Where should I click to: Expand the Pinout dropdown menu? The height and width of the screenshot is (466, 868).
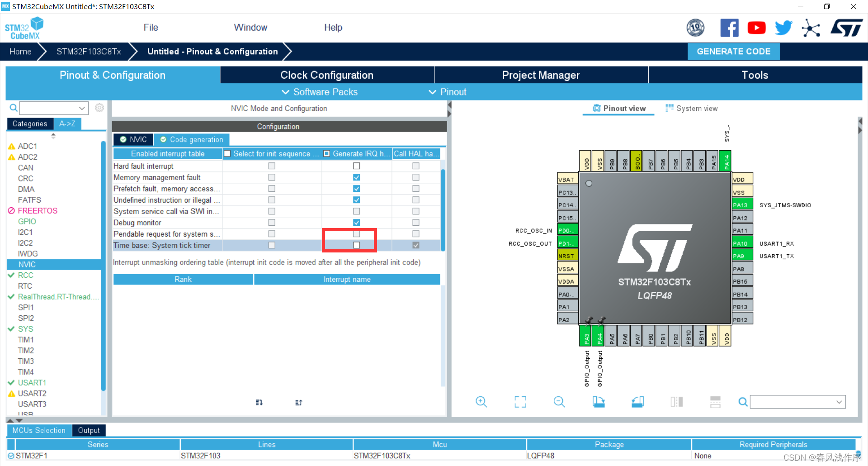[448, 92]
